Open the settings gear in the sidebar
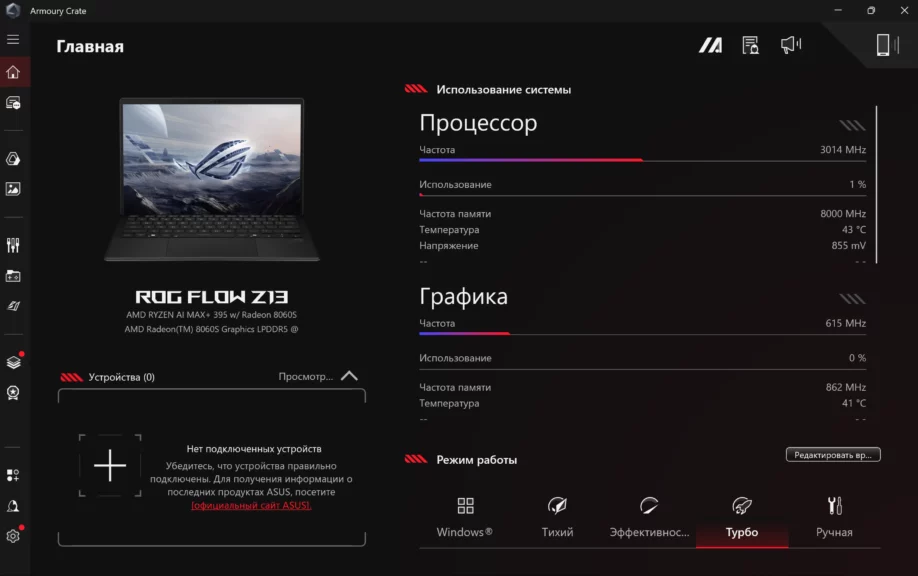918x576 pixels. coord(13,536)
